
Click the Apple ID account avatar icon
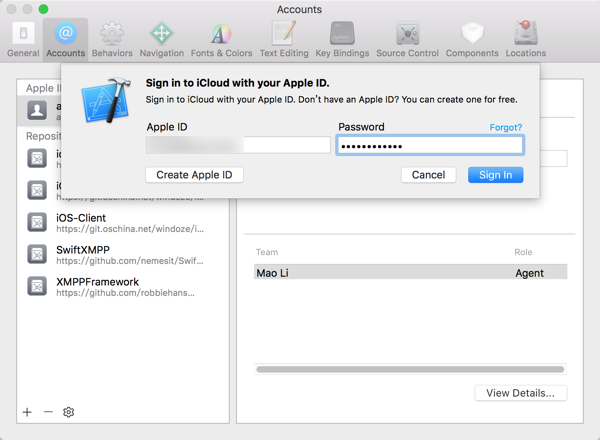click(x=37, y=111)
